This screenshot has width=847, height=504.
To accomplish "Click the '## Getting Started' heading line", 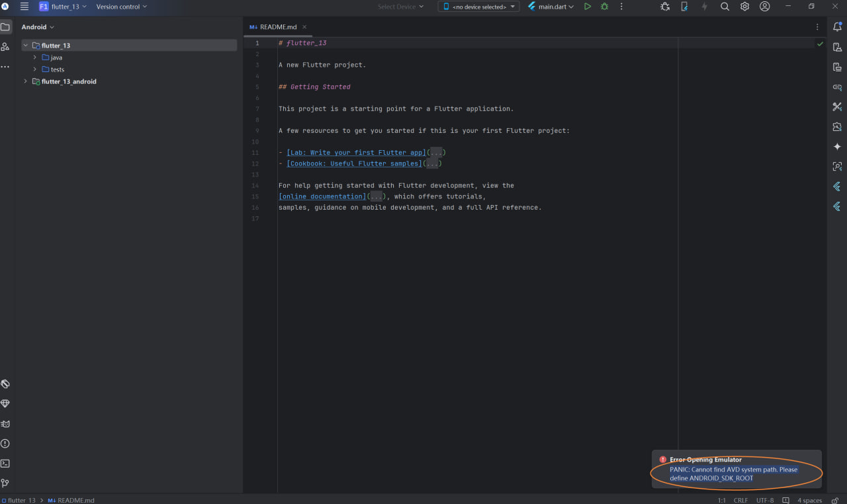I will [x=314, y=87].
